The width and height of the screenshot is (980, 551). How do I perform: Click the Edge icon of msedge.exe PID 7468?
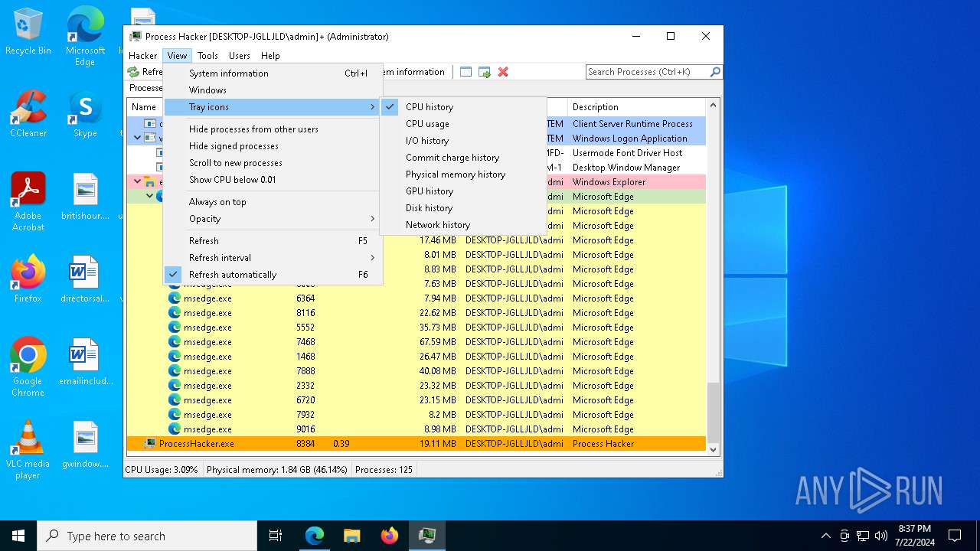pyautogui.click(x=175, y=342)
